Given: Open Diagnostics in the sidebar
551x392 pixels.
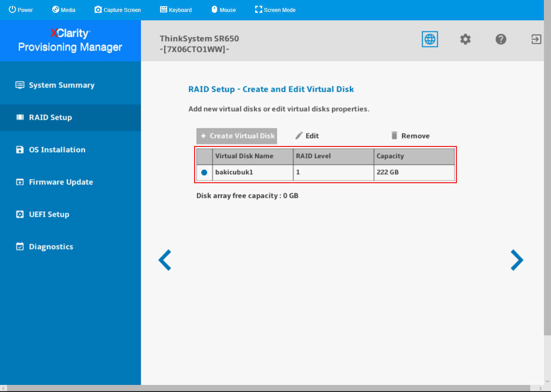Looking at the screenshot, I should 70,246.
